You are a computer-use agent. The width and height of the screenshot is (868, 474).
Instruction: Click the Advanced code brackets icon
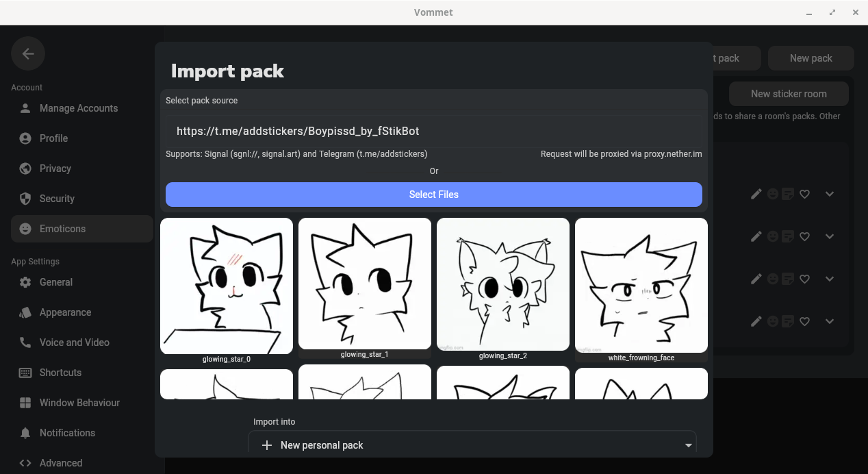(x=25, y=463)
